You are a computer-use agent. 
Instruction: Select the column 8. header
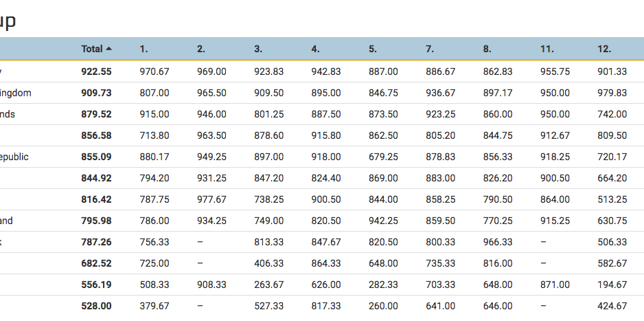[x=487, y=49]
